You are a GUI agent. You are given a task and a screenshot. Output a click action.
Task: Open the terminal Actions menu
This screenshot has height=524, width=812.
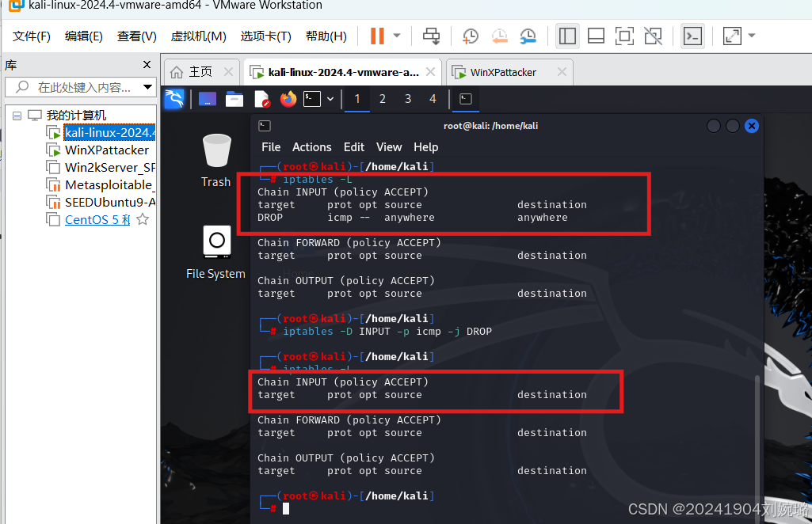312,147
